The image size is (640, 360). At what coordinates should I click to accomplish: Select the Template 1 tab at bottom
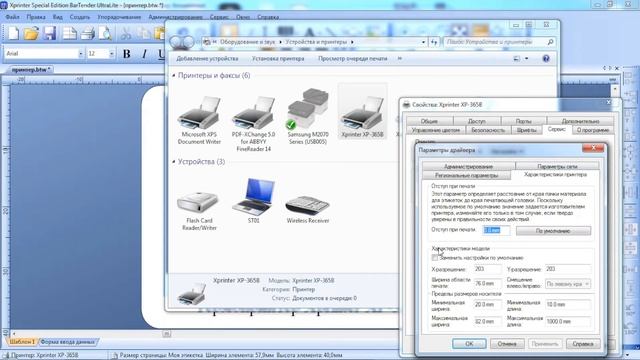click(x=22, y=342)
